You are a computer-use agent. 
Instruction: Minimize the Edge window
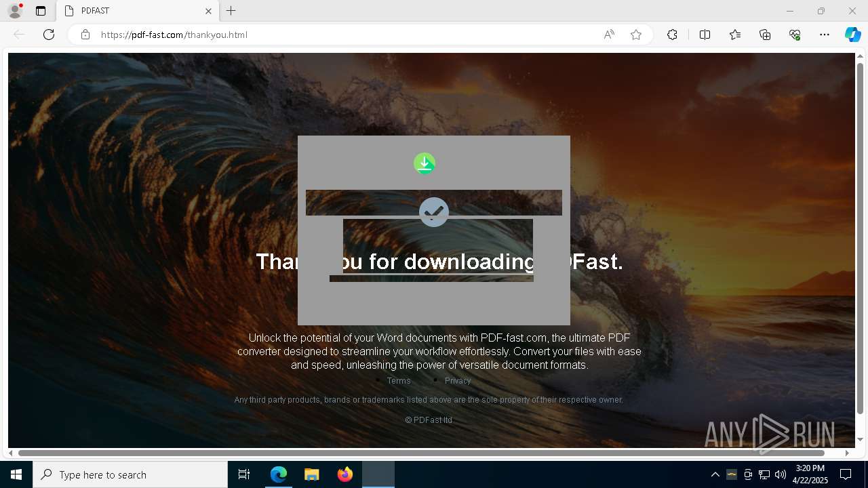coord(790,11)
